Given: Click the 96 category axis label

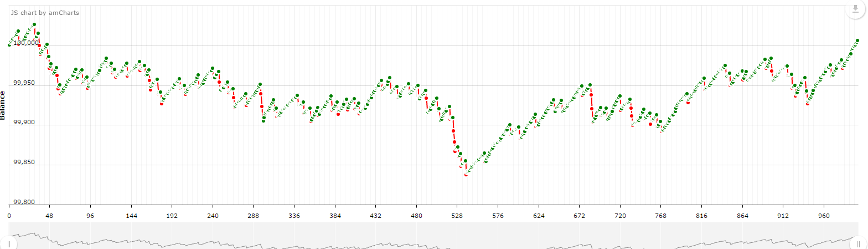Looking at the screenshot, I should click(x=91, y=215).
